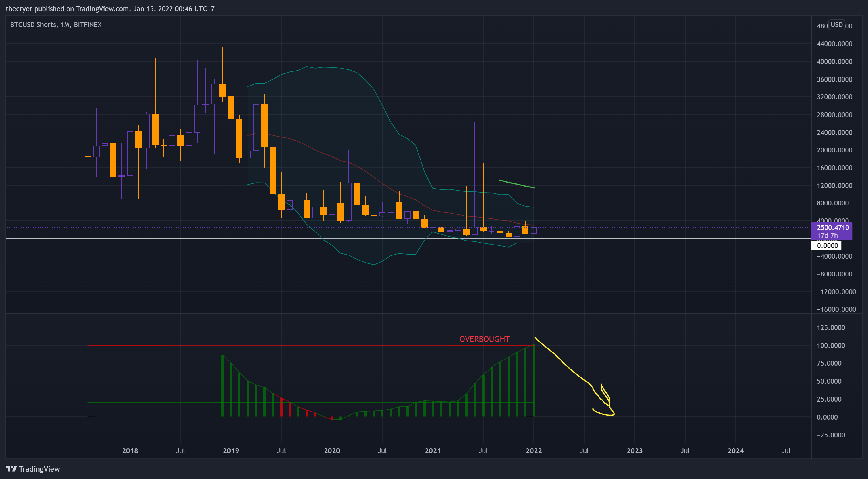Click the 2023 label on the time axis

click(634, 451)
